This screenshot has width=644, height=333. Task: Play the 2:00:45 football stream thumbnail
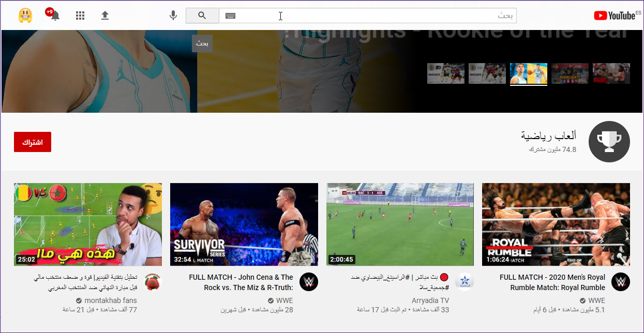400,224
